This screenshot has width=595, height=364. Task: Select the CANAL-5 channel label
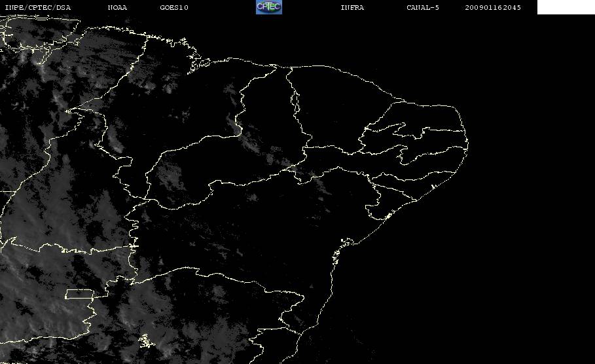click(x=423, y=8)
